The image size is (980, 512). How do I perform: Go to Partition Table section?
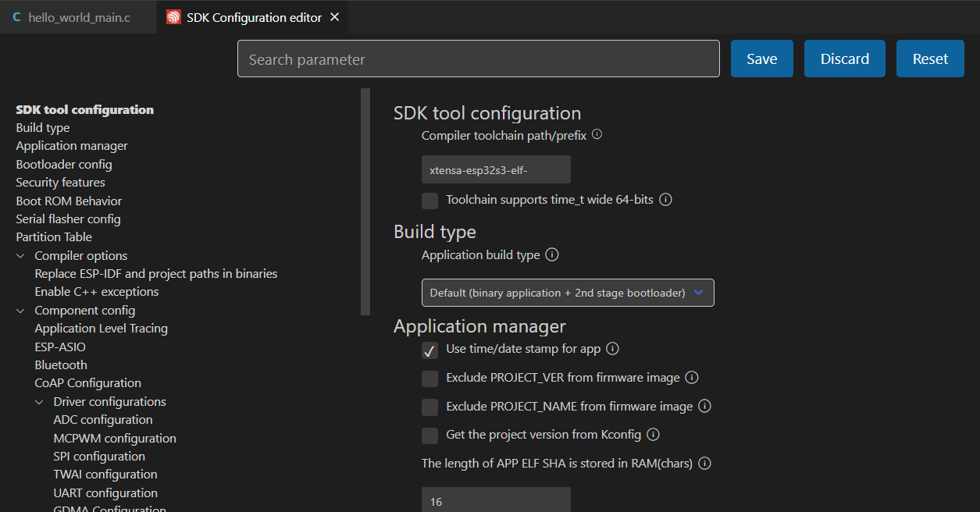54,237
